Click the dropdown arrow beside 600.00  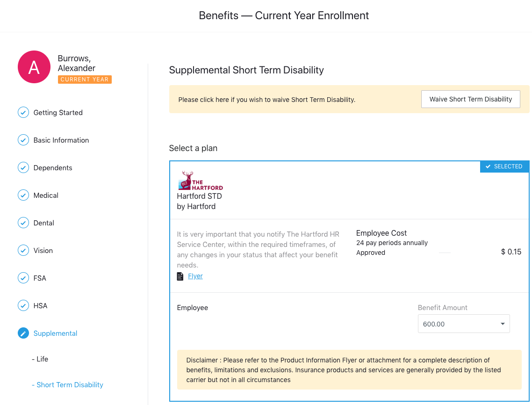503,324
